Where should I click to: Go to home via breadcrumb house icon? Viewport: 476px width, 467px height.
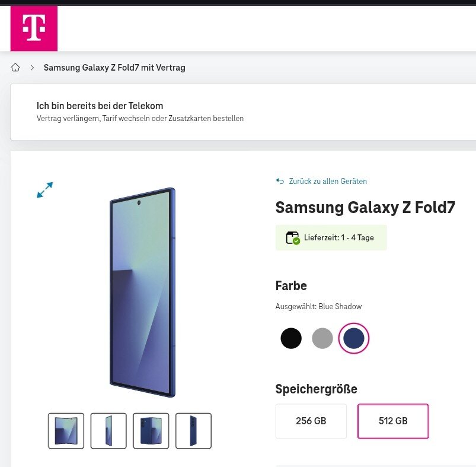pyautogui.click(x=15, y=68)
